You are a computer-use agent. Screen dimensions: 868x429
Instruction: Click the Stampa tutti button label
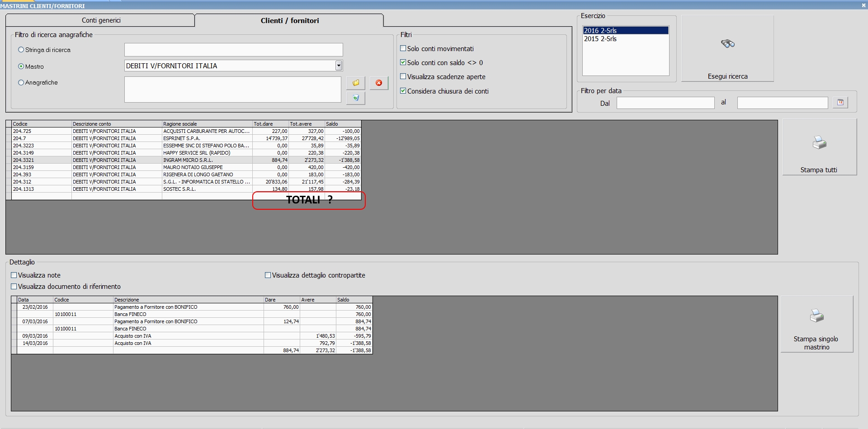(x=819, y=170)
